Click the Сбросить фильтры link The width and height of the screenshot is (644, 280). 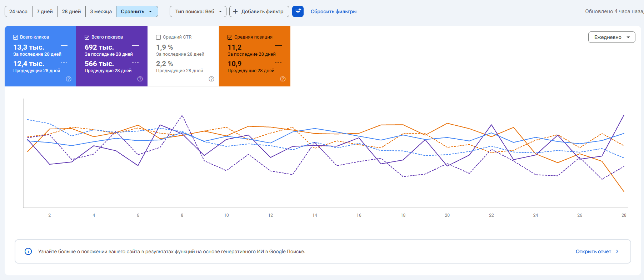tap(334, 11)
